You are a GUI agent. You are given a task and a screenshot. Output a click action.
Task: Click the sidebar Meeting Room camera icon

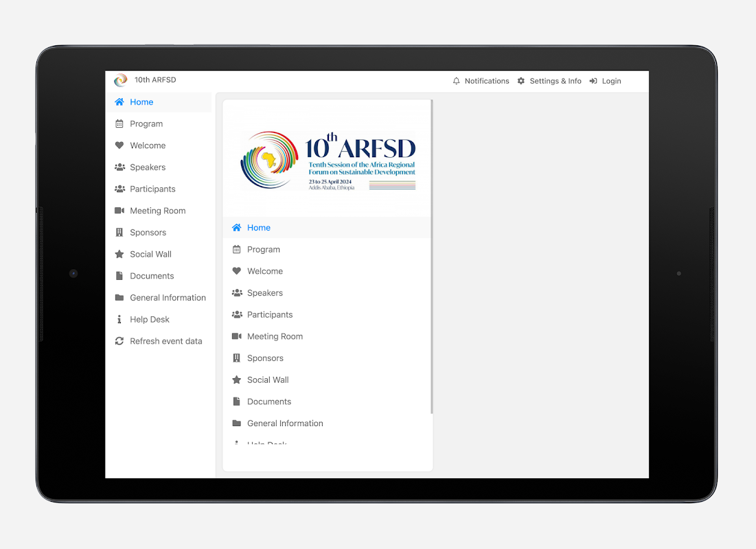point(119,211)
